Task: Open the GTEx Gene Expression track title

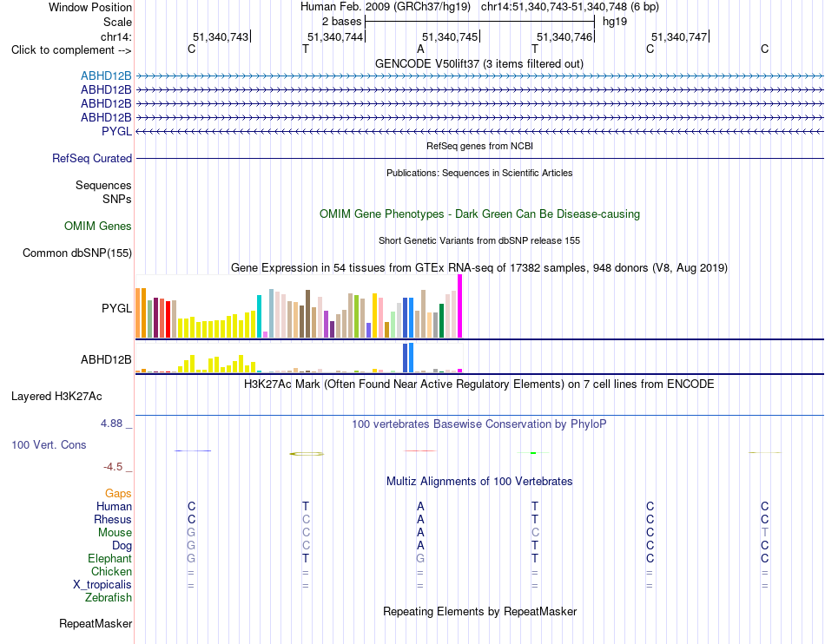Action: click(x=479, y=267)
